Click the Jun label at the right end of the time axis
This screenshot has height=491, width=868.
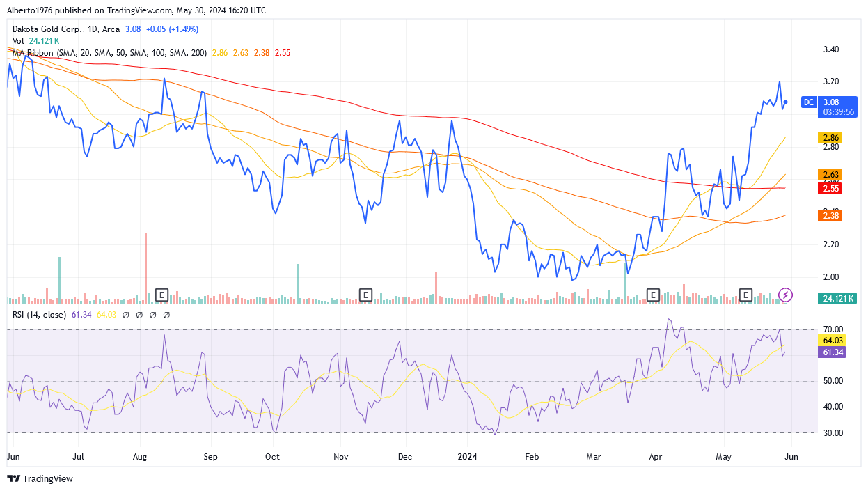click(x=791, y=457)
